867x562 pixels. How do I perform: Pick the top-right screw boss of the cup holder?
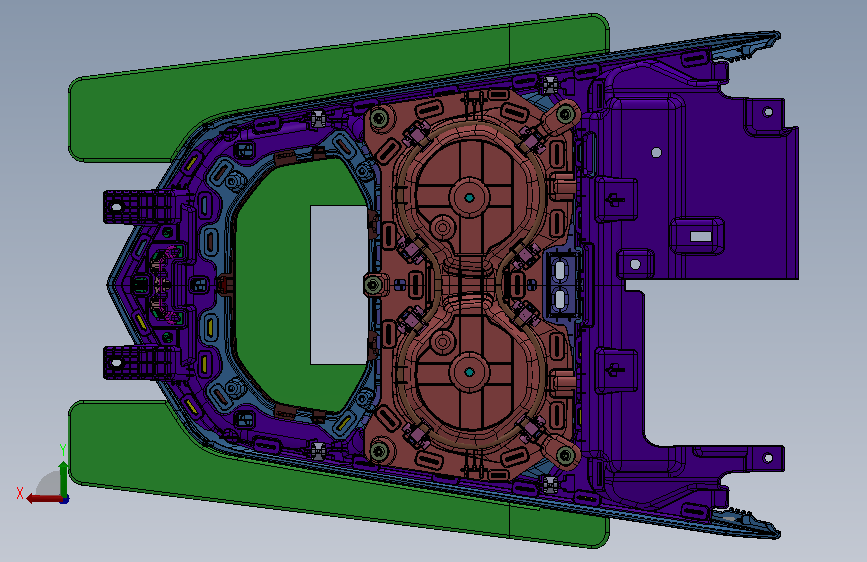[x=565, y=115]
